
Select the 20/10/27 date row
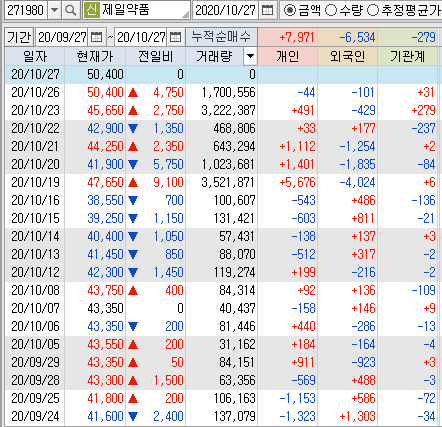pos(221,74)
